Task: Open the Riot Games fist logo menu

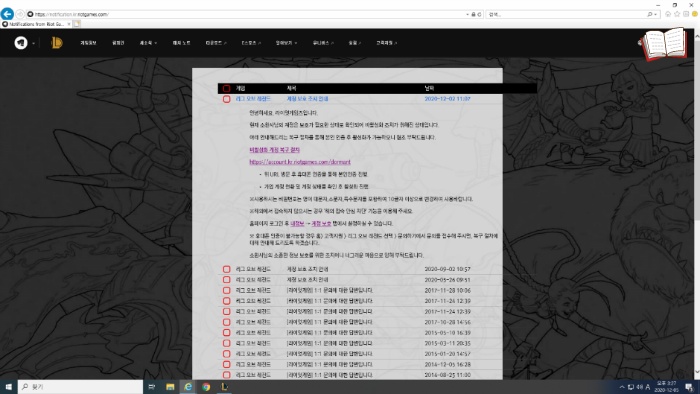Action: [21, 43]
